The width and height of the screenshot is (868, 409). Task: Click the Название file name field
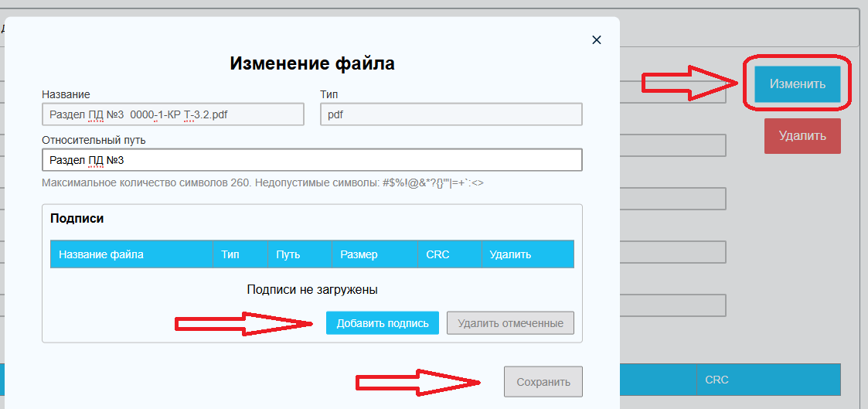(x=173, y=114)
